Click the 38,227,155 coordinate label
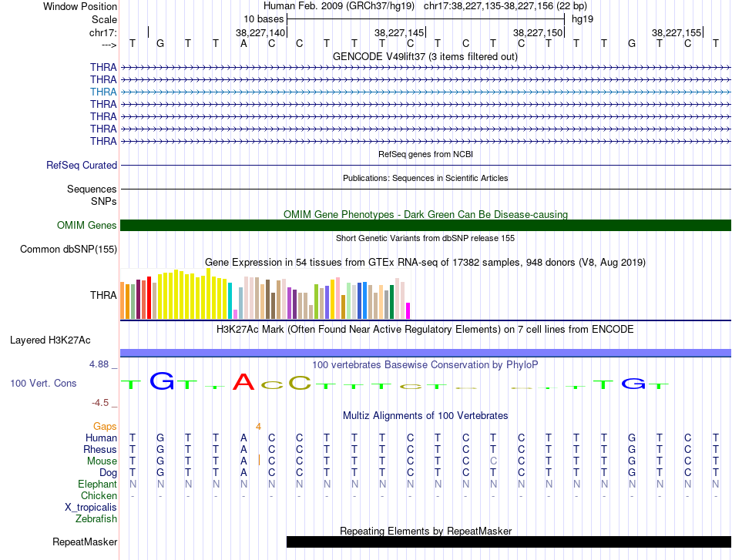The height and width of the screenshot is (560, 732). [x=677, y=32]
